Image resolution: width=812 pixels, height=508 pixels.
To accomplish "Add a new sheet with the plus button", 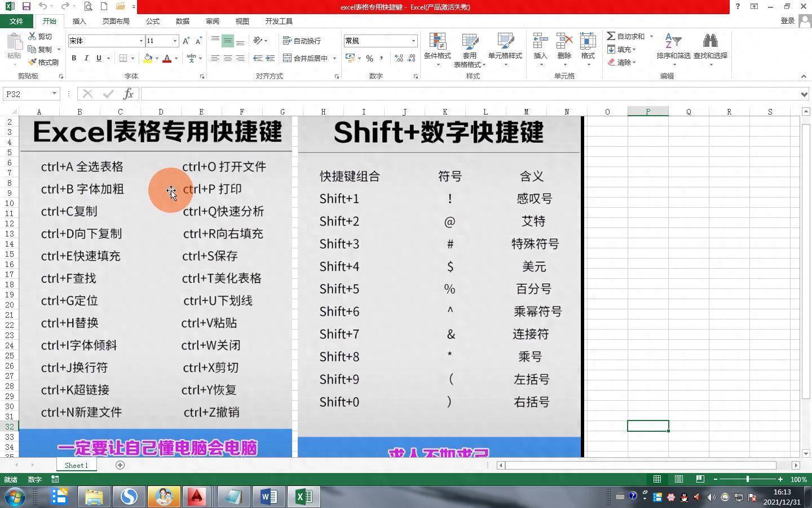I will (120, 465).
